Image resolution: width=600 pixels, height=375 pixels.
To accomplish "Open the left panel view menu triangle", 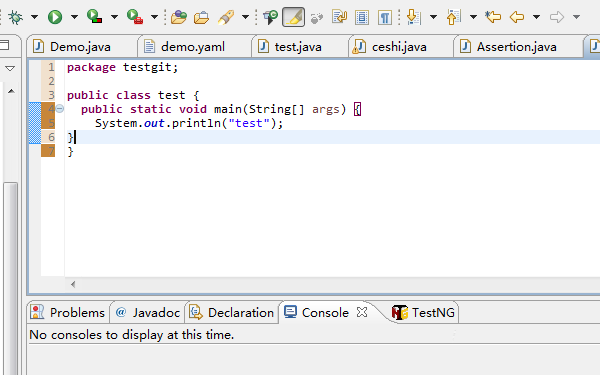I will (x=10, y=69).
